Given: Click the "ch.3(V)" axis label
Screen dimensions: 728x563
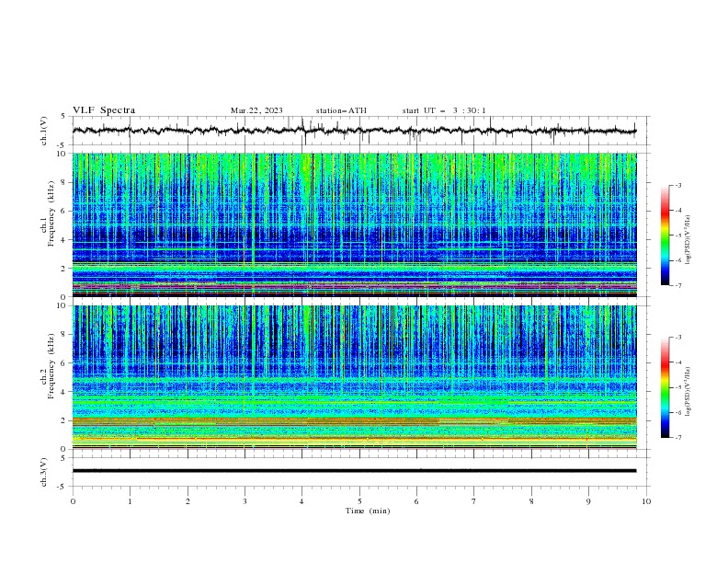Looking at the screenshot, I should pos(44,472).
